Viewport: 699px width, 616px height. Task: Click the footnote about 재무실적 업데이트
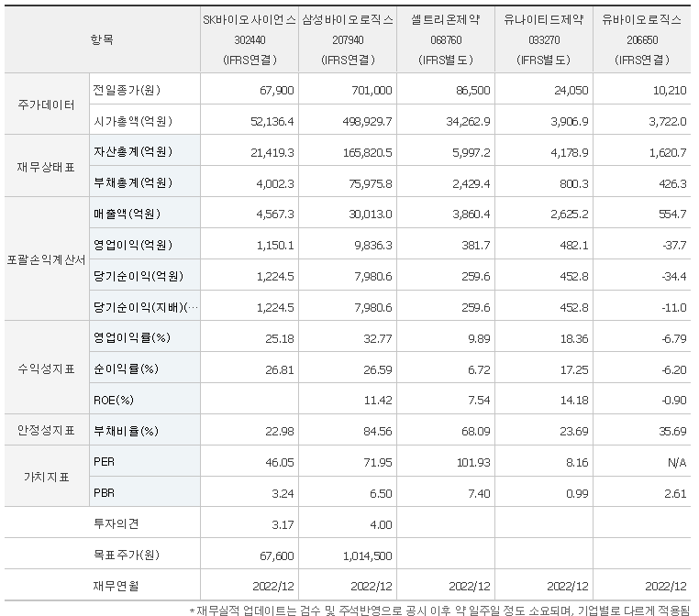(439, 610)
